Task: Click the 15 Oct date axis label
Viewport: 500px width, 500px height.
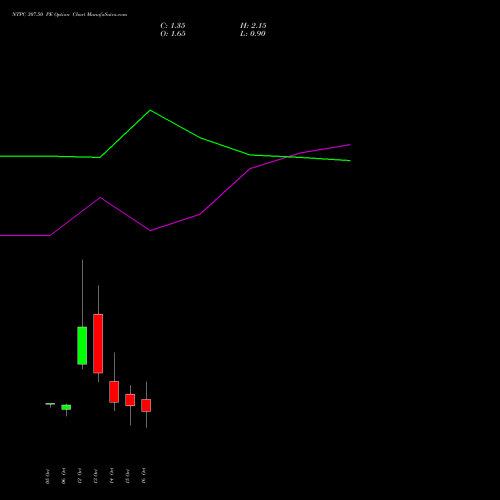Action: click(128, 476)
